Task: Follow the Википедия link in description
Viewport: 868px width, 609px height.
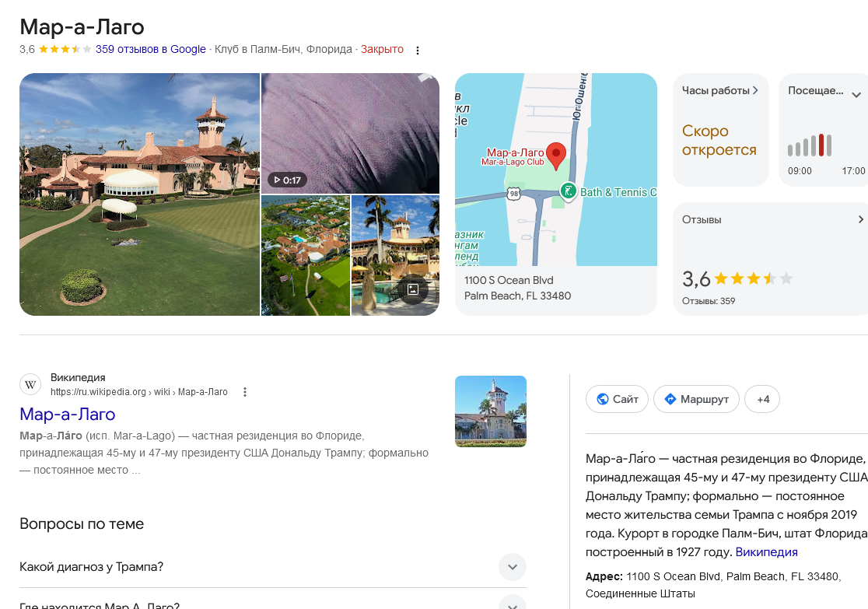Action: [x=766, y=552]
